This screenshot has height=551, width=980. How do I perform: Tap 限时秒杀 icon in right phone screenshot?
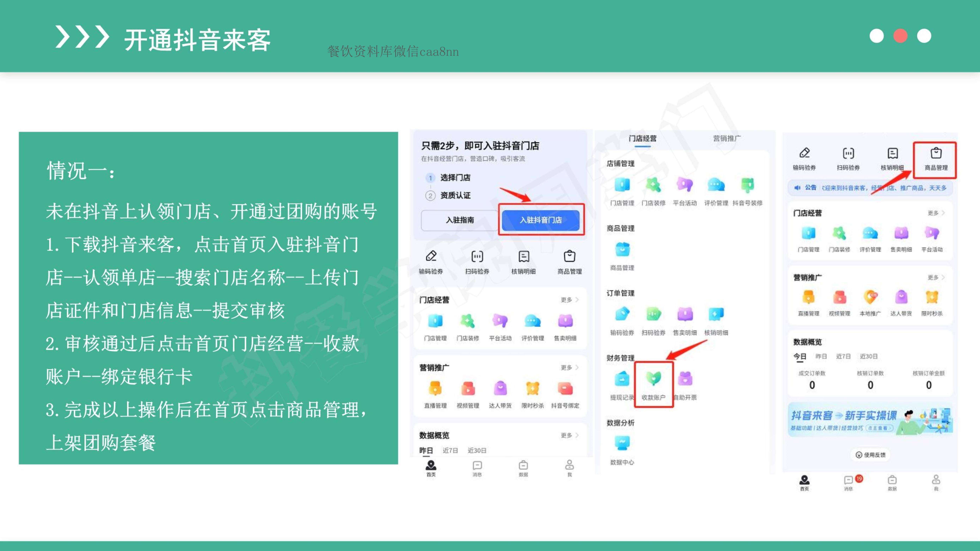coord(932,297)
